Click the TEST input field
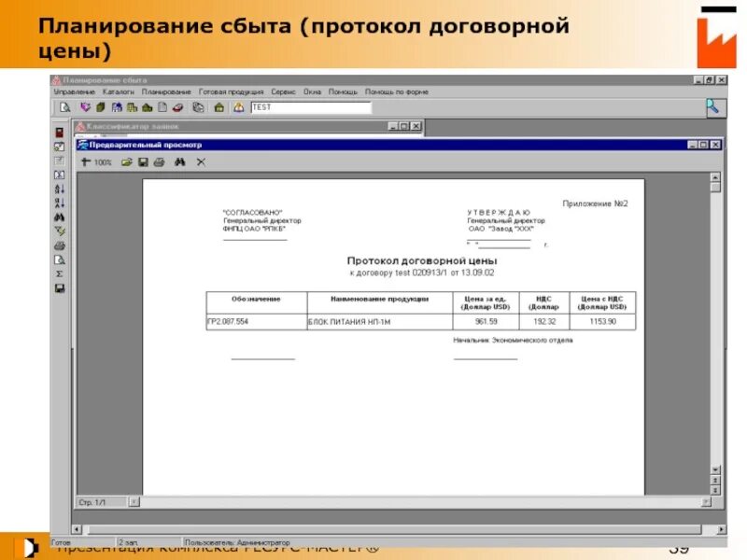747x560 pixels. (311, 107)
